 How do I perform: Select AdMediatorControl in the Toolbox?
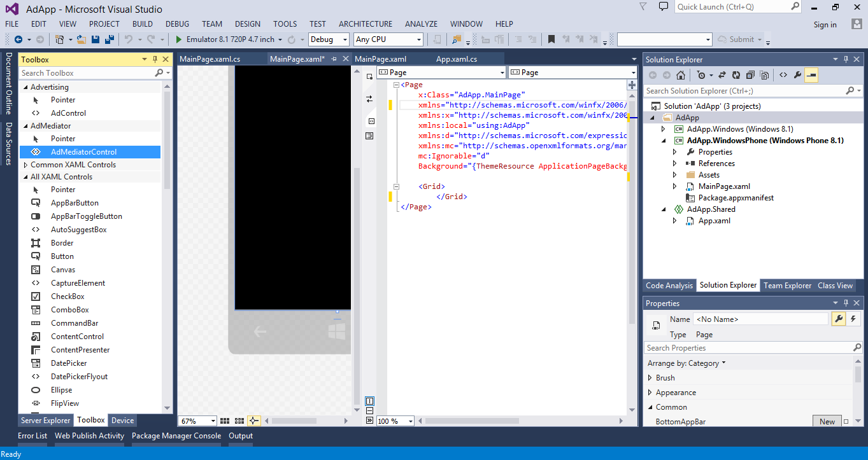point(90,152)
